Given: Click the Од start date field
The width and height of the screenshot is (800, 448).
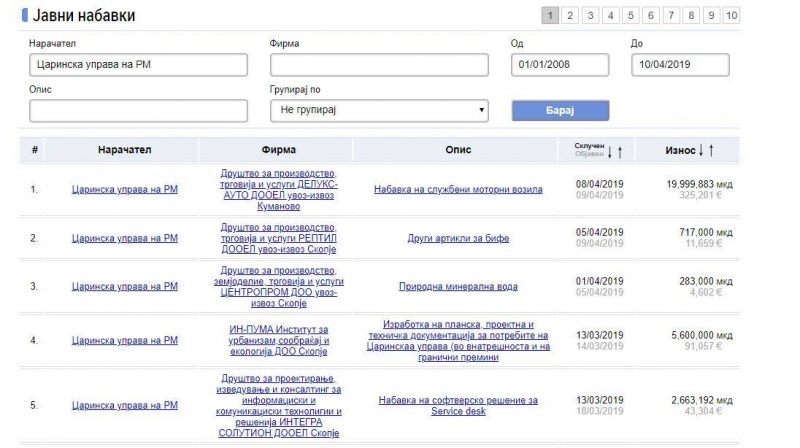Looking at the screenshot, I should (561, 65).
